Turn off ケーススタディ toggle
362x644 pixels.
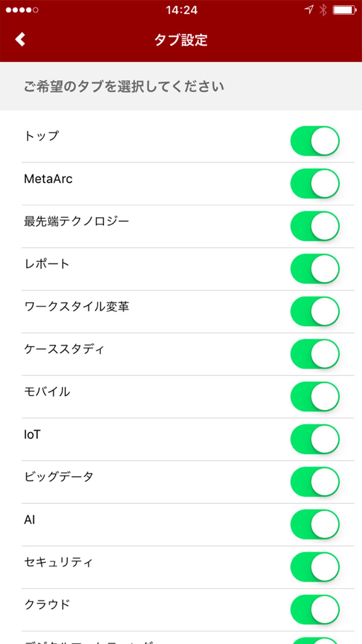315,354
